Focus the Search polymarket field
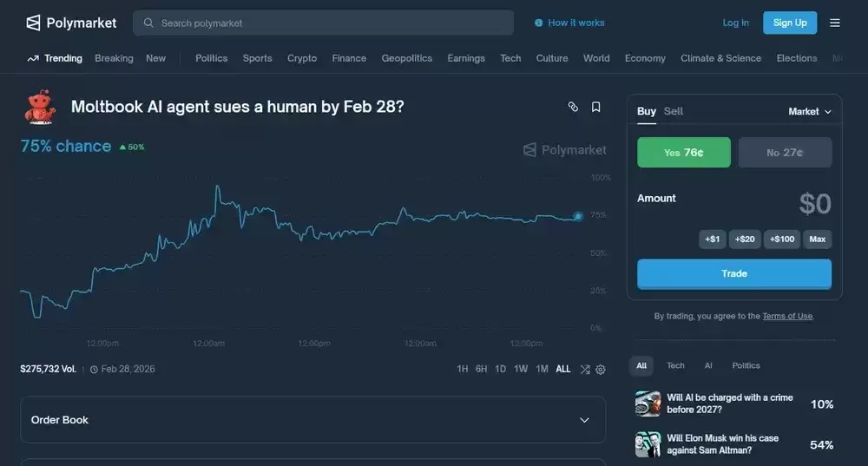The width and height of the screenshot is (868, 466). tap(323, 23)
